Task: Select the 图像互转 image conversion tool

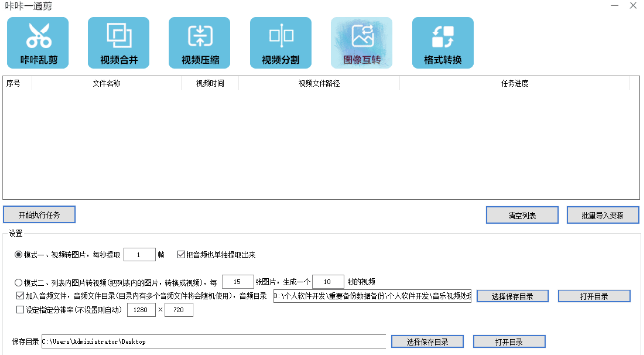Action: click(x=361, y=42)
